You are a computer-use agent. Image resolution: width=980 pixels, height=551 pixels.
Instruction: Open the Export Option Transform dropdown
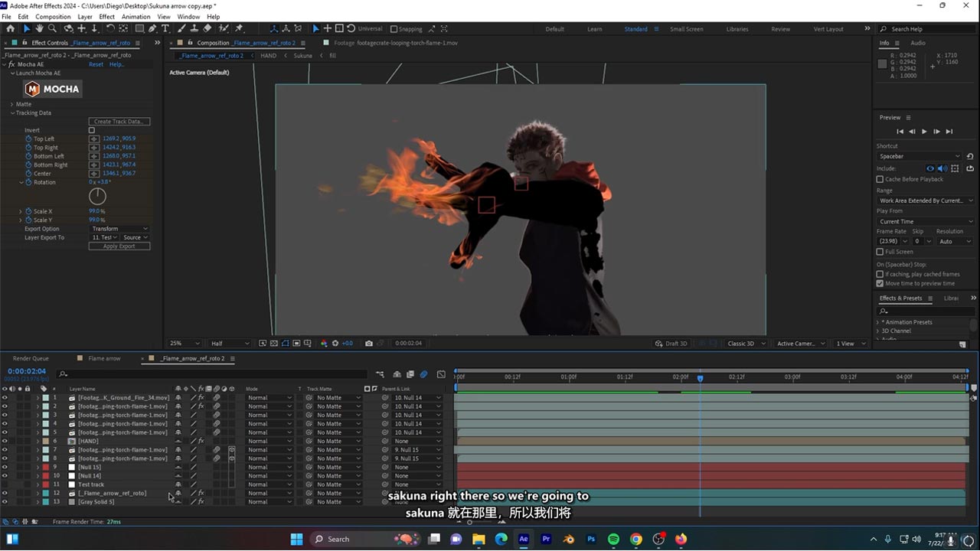coord(120,229)
